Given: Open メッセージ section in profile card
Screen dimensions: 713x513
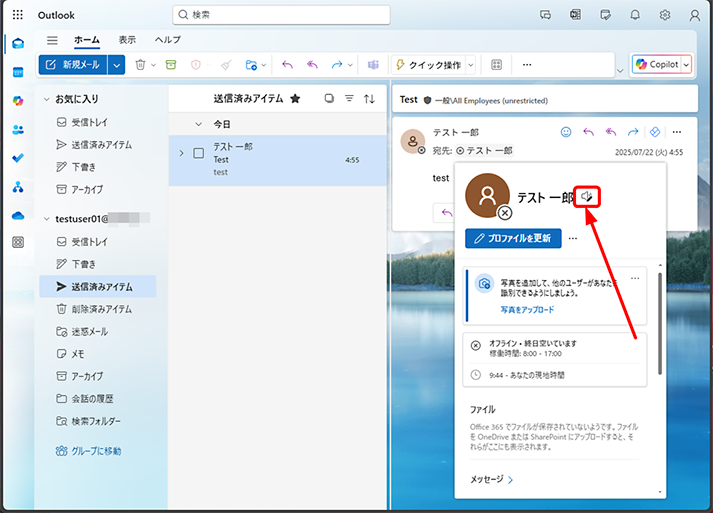Looking at the screenshot, I should coord(491,479).
